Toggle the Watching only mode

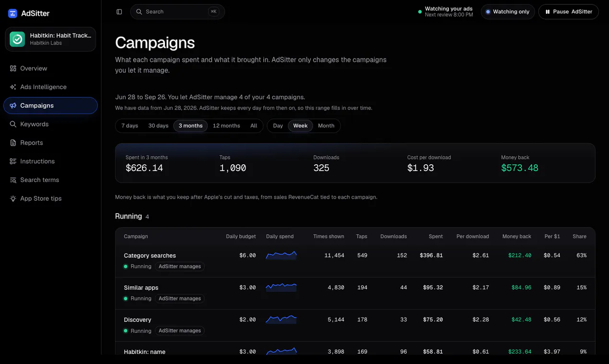coord(508,11)
